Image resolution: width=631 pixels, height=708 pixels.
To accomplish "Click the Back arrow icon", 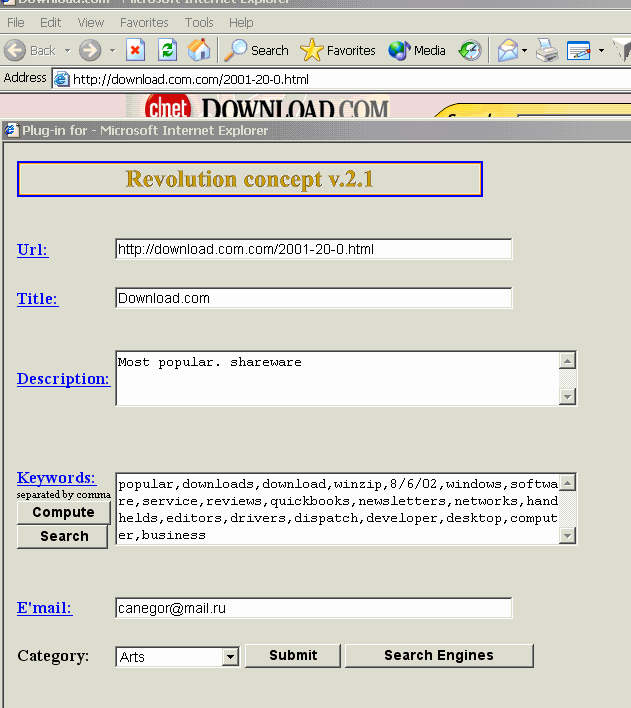I will tap(15, 50).
